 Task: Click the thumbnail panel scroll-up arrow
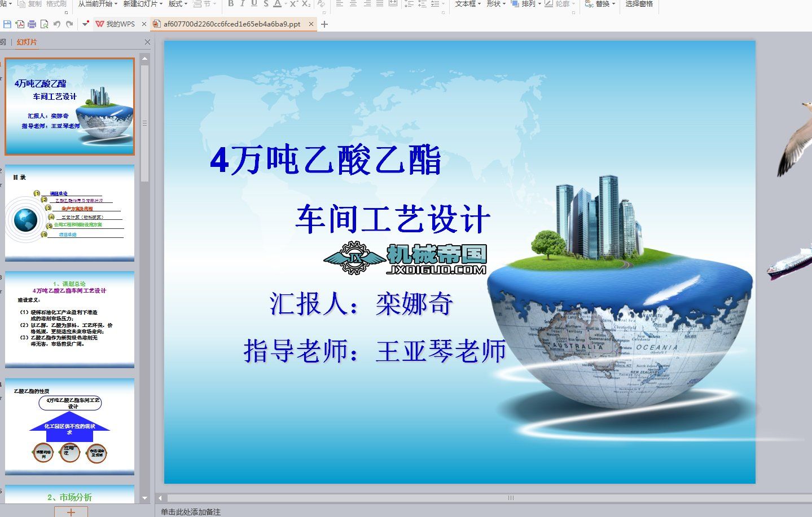[x=145, y=58]
